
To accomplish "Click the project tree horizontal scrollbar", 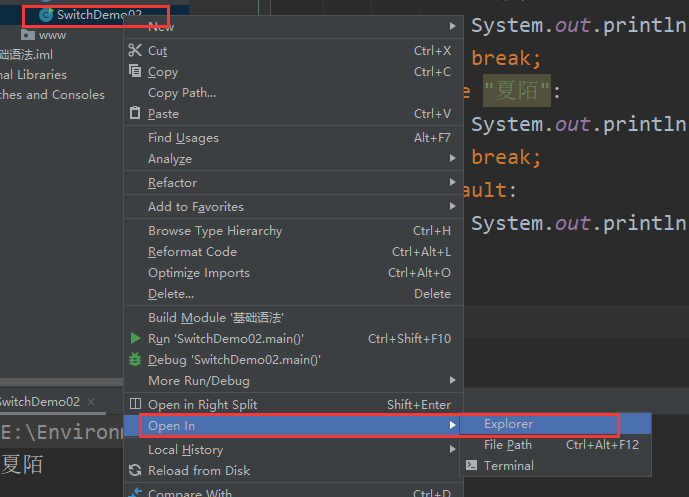I will coord(62,381).
